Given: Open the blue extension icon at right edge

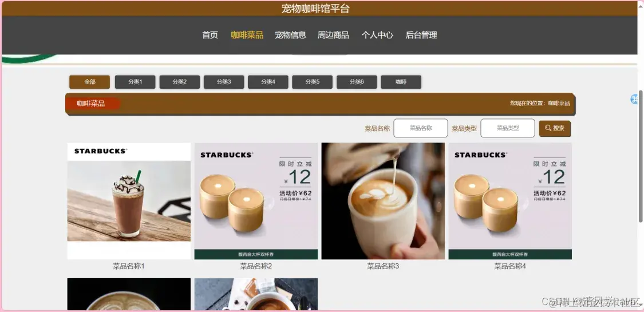Looking at the screenshot, I should [634, 99].
